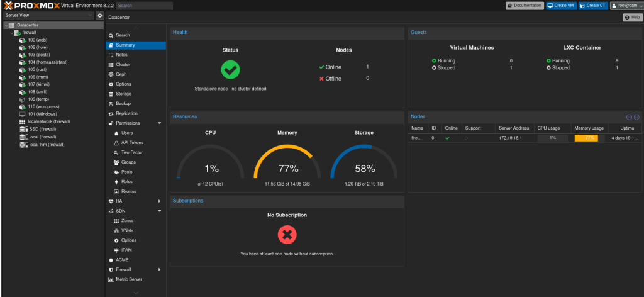Collapse the SDN submenu arrow
The width and height of the screenshot is (644, 297).
[160, 211]
